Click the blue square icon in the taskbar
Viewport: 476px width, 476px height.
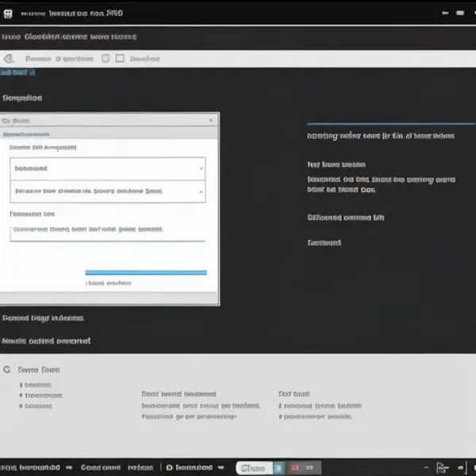click(x=278, y=468)
